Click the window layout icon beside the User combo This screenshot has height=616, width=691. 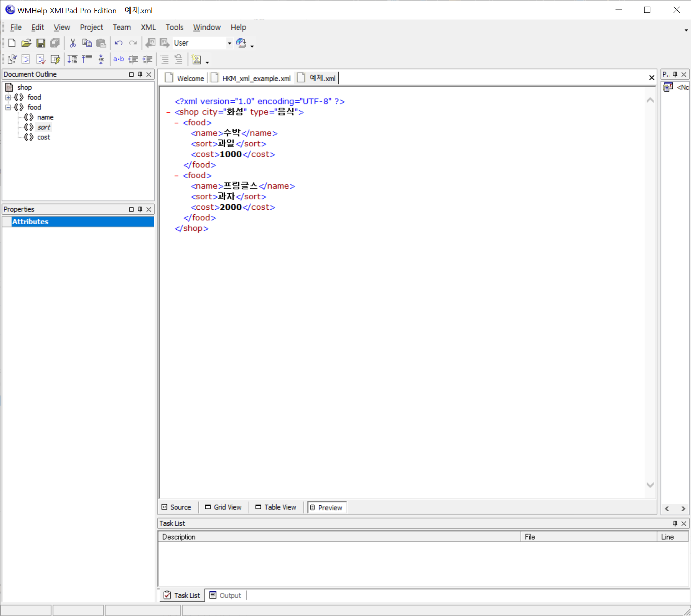coord(241,43)
